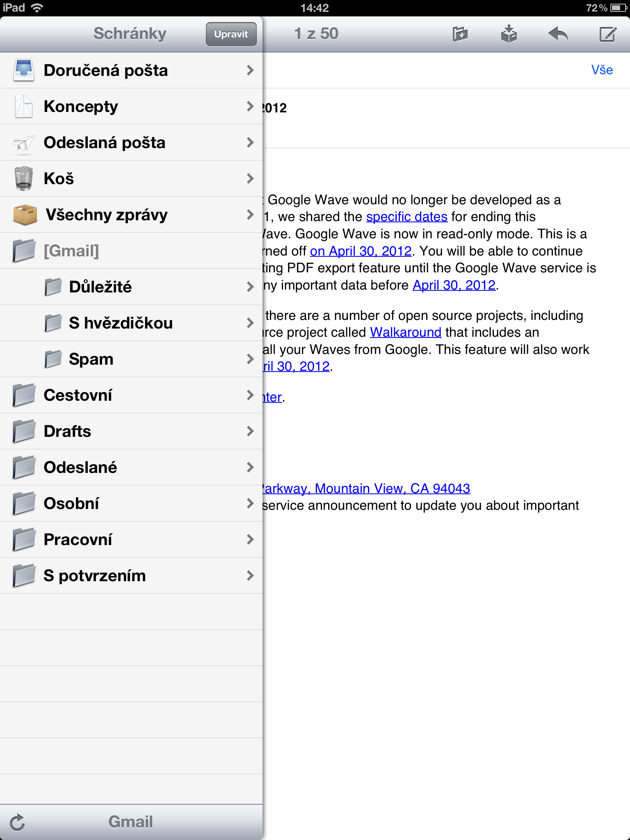Open the specific dates link
The image size is (630, 840).
coord(406,217)
